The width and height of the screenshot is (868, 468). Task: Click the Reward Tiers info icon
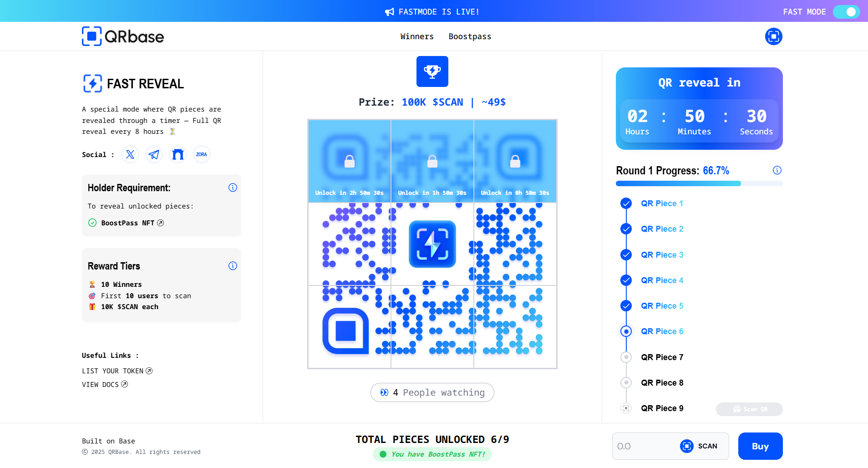point(233,266)
